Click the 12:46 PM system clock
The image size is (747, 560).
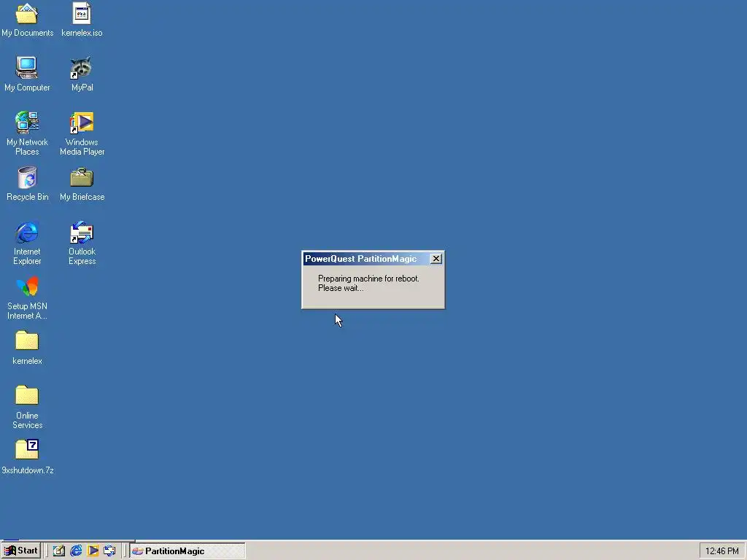click(x=721, y=551)
